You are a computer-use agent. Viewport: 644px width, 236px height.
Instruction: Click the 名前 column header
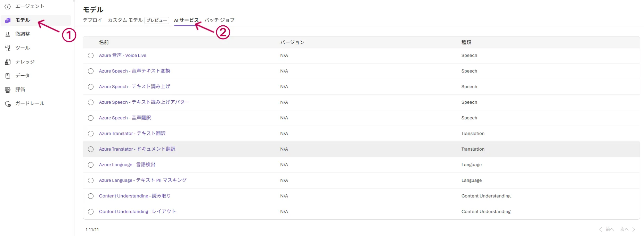(x=104, y=42)
